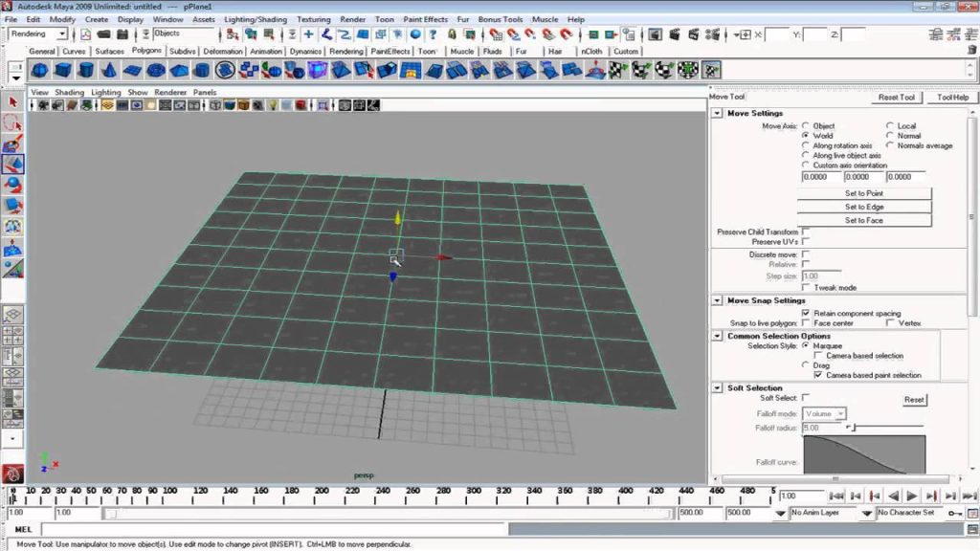Click the Soft Selection Reset button

point(914,400)
